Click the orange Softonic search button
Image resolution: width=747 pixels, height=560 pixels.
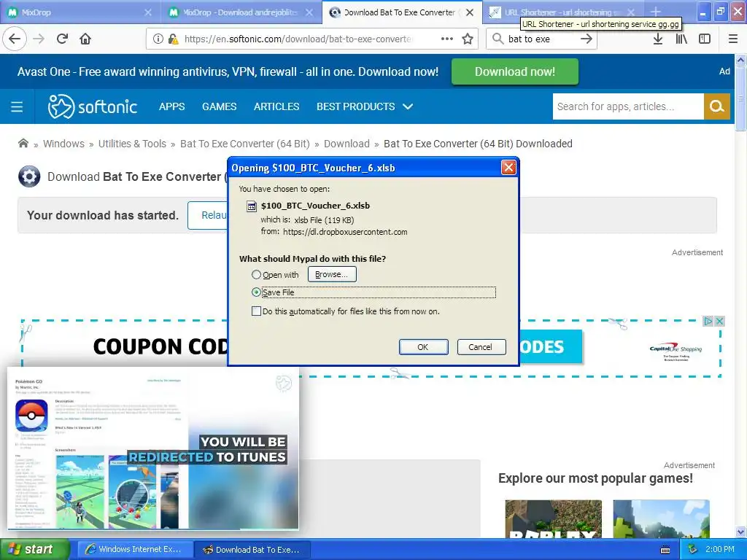(717, 106)
